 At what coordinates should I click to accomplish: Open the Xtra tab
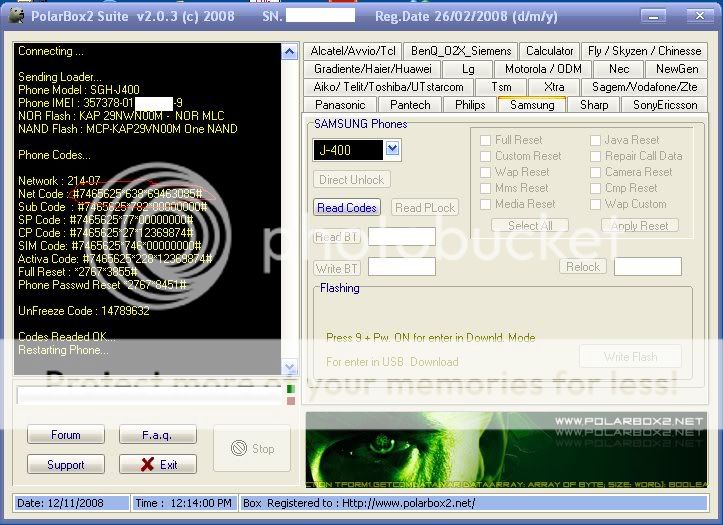point(554,87)
